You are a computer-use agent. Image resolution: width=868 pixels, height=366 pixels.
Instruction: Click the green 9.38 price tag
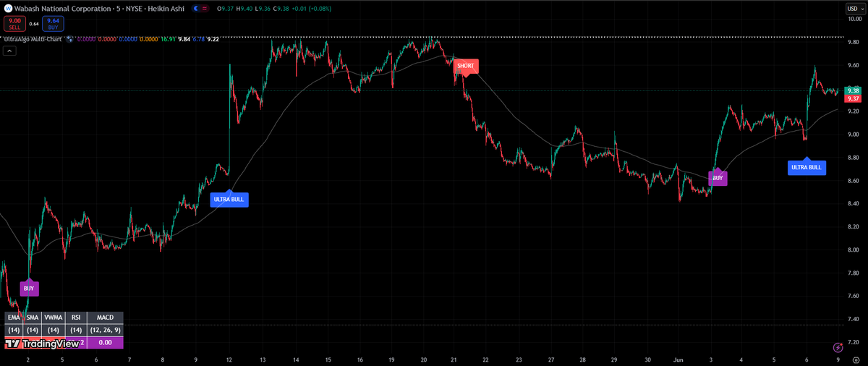[853, 90]
